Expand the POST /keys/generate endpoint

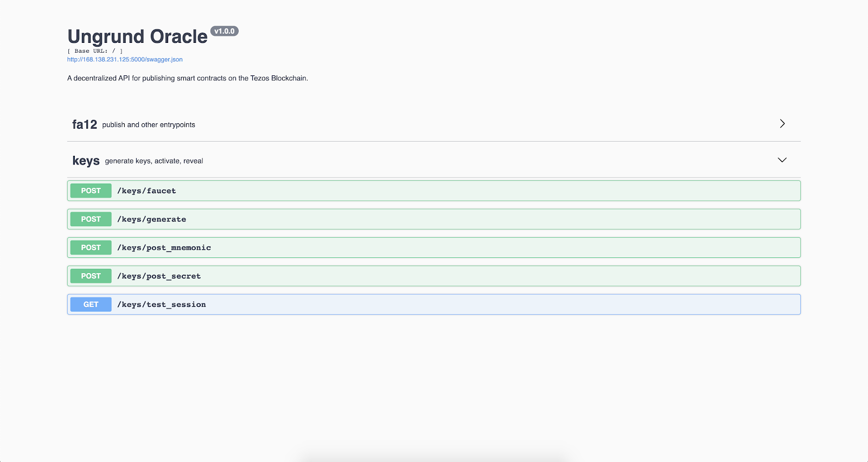(x=434, y=219)
